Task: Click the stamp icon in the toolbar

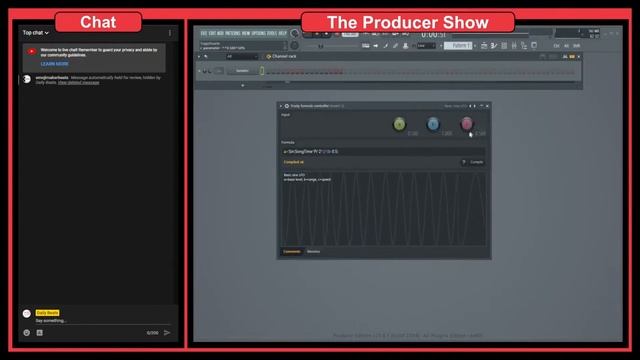Action: [405, 46]
